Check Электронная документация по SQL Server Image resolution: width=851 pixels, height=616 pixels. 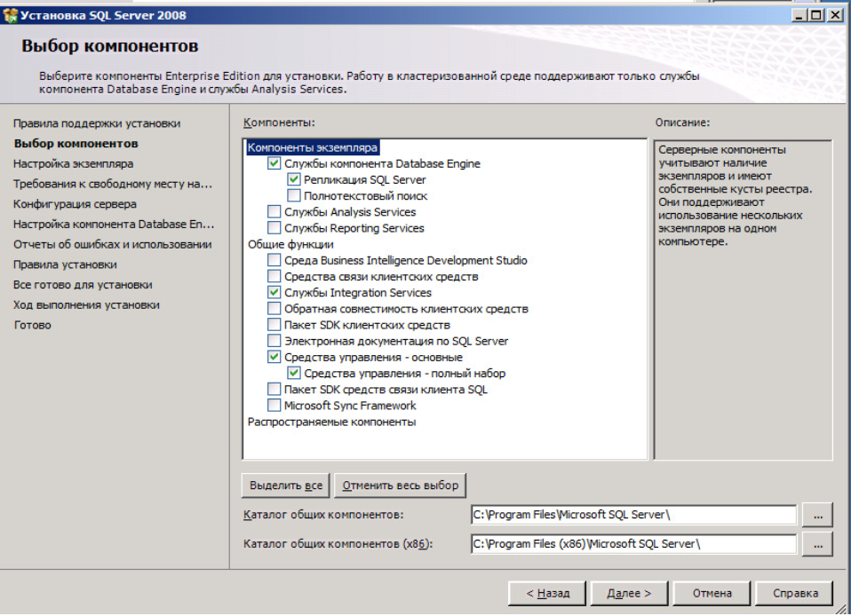tap(274, 341)
